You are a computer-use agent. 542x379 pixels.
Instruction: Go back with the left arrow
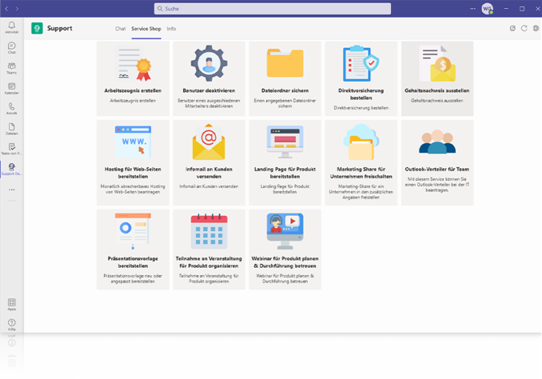tap(6, 8)
